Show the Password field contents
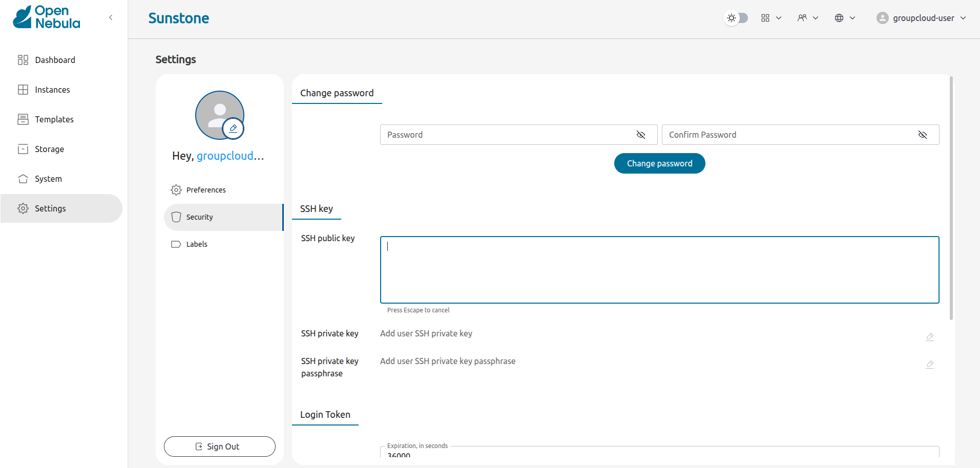The width and height of the screenshot is (980, 468). (x=640, y=134)
